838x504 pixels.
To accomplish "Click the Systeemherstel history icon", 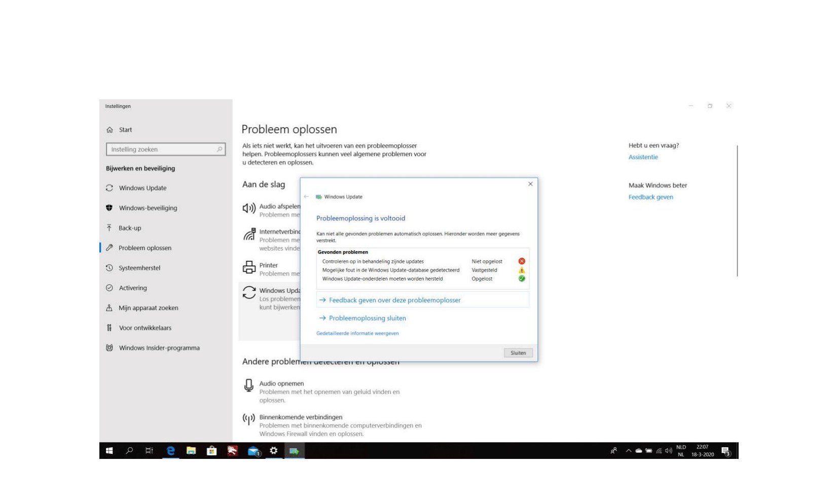I will tap(109, 268).
